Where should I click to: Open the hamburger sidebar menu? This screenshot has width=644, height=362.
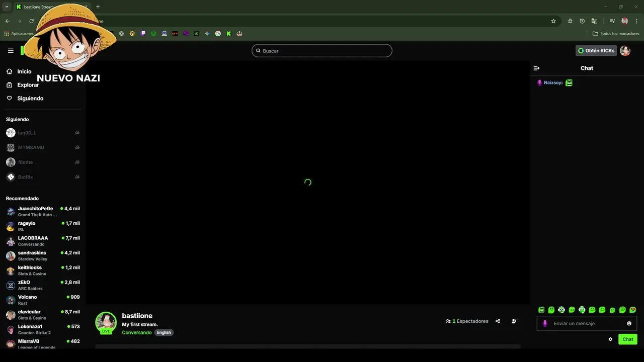coord(11,51)
